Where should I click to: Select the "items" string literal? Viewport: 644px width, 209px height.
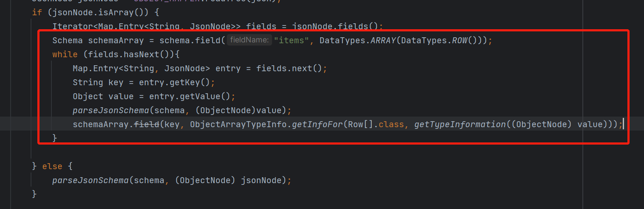tap(291, 41)
